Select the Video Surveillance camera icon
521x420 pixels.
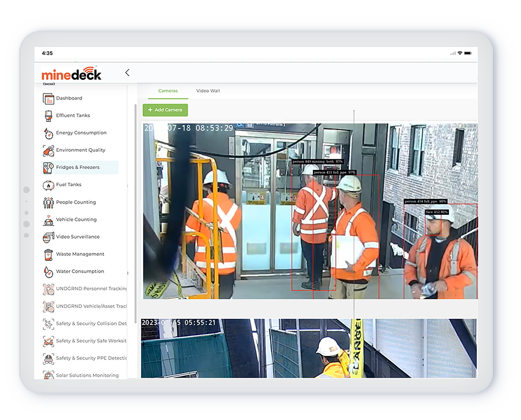(x=48, y=237)
